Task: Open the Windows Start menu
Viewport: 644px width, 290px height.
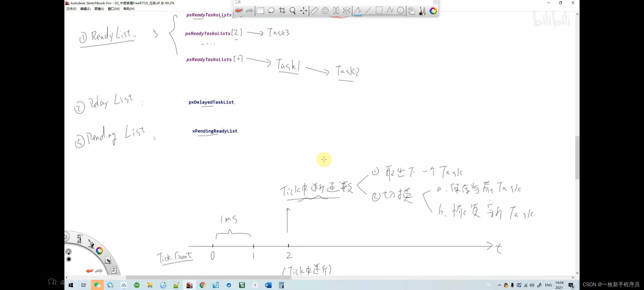Action: pyautogui.click(x=71, y=285)
